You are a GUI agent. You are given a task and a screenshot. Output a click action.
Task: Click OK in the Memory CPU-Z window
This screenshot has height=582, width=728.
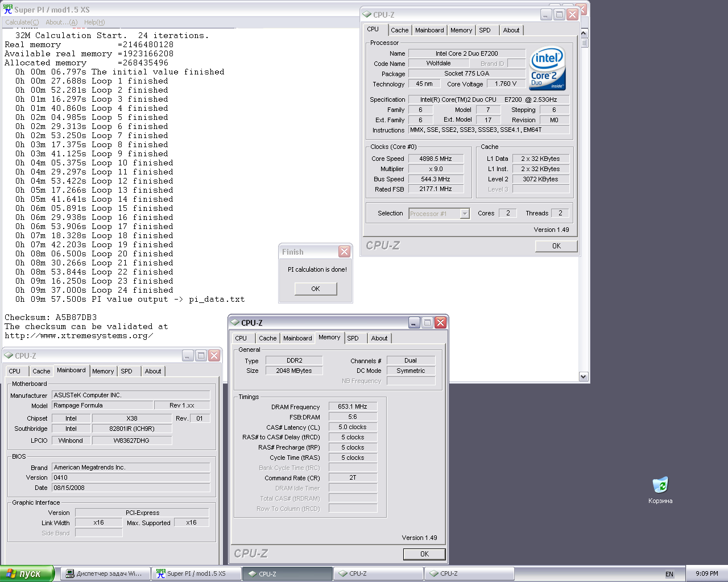click(x=424, y=554)
